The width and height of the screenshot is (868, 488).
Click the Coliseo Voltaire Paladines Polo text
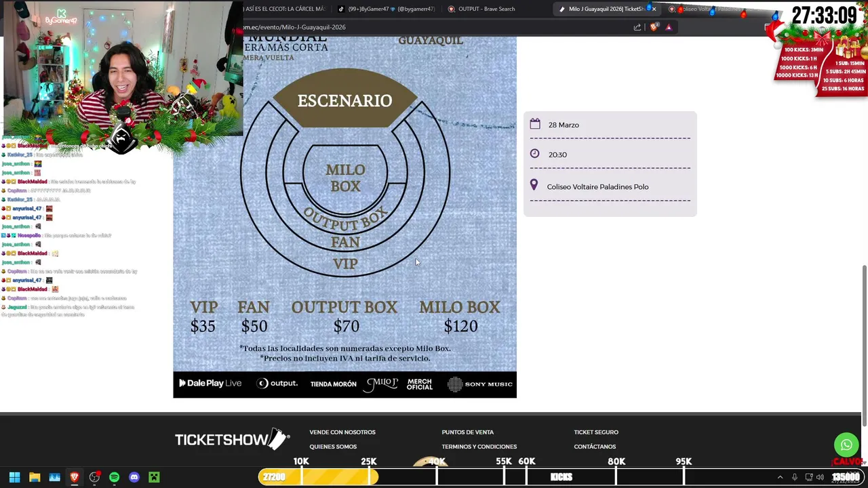(x=597, y=186)
